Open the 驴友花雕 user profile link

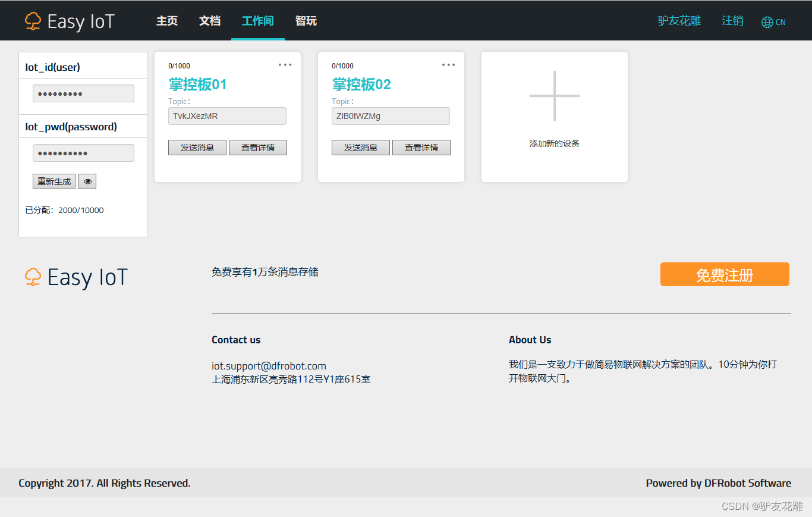679,21
